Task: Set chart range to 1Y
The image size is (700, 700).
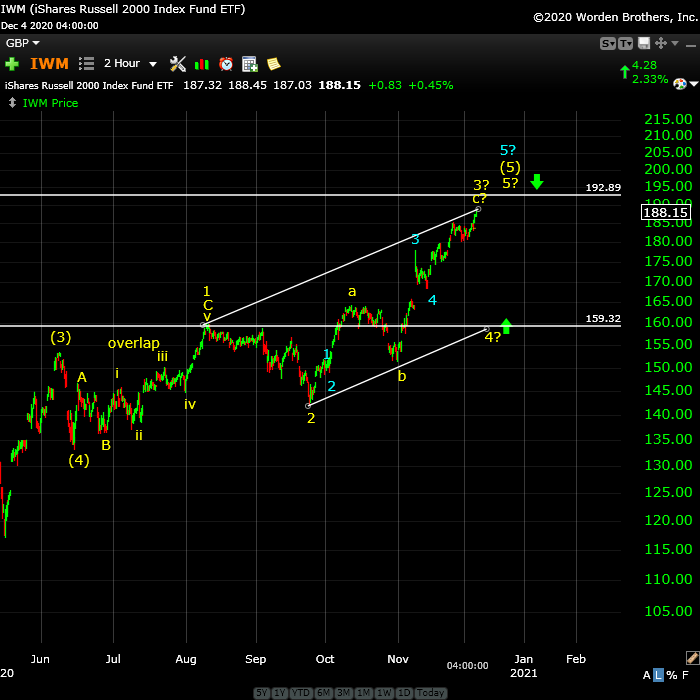Action: [x=280, y=692]
